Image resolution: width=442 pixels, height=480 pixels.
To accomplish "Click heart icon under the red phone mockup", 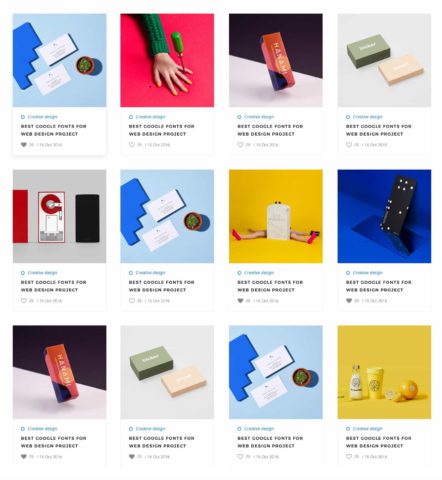I will pos(24,301).
